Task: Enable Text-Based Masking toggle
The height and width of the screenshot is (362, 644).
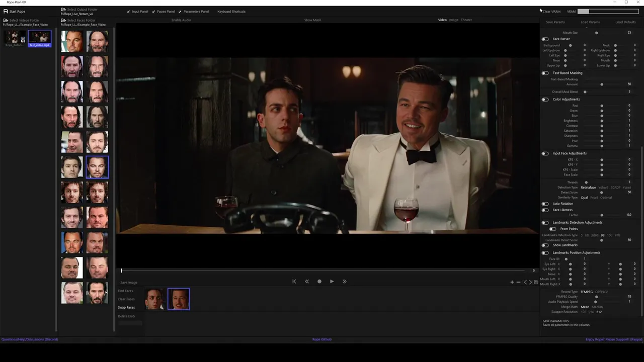Action: [x=545, y=73]
